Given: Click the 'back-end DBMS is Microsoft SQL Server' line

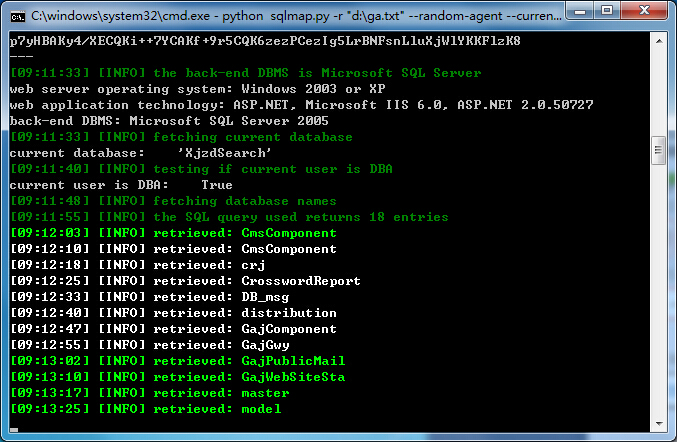Looking at the screenshot, I should (245, 73).
